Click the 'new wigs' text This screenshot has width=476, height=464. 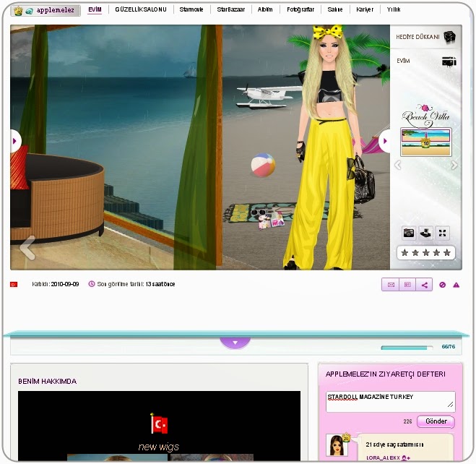click(158, 447)
